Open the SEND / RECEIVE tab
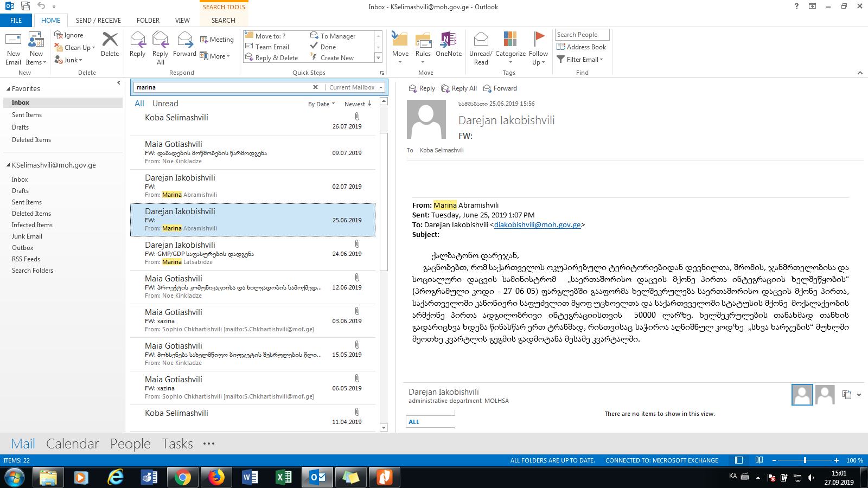The image size is (868, 488). point(98,21)
